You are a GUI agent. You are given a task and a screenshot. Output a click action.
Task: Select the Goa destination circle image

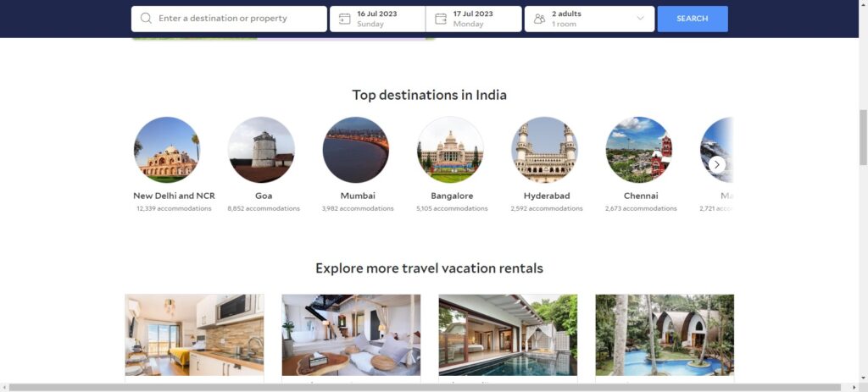tap(261, 150)
